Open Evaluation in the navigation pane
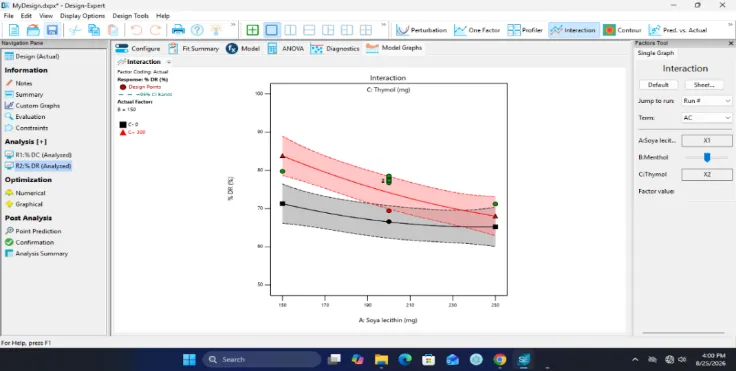The height and width of the screenshot is (371, 736). [x=25, y=116]
